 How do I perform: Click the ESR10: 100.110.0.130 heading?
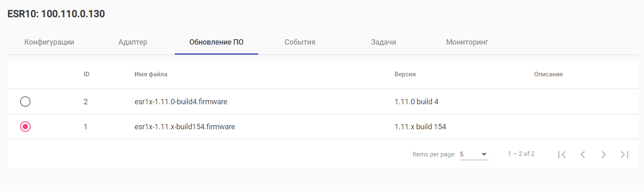click(56, 14)
